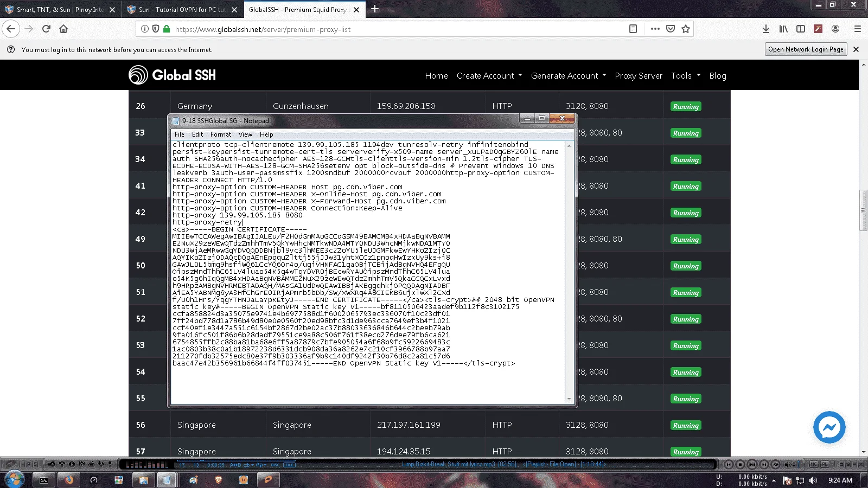Click the FILE mode button in player
This screenshot has width=868, height=488.
pyautogui.click(x=289, y=465)
